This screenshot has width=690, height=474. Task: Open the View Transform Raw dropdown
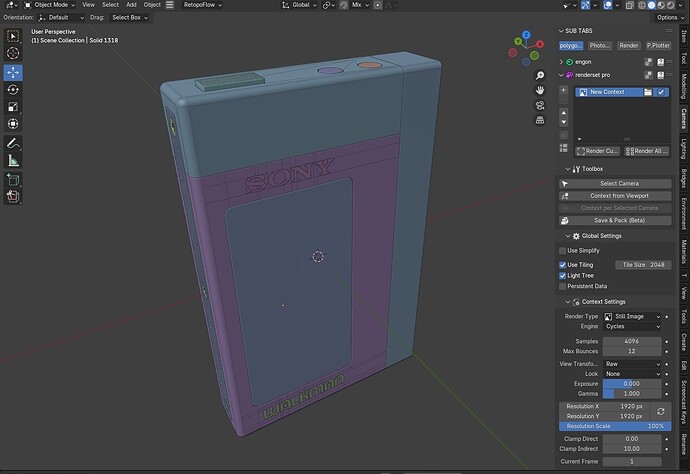point(632,364)
